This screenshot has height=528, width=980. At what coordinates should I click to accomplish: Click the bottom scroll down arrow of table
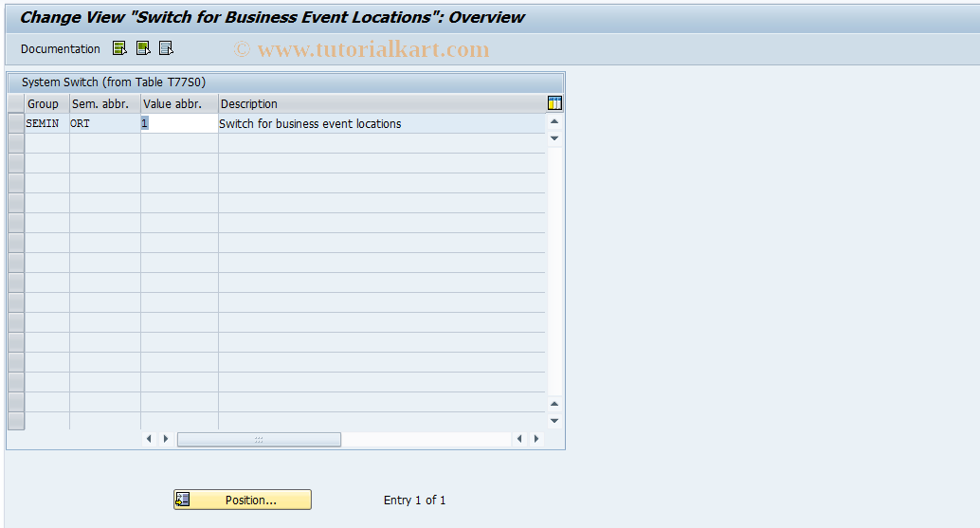[554, 421]
